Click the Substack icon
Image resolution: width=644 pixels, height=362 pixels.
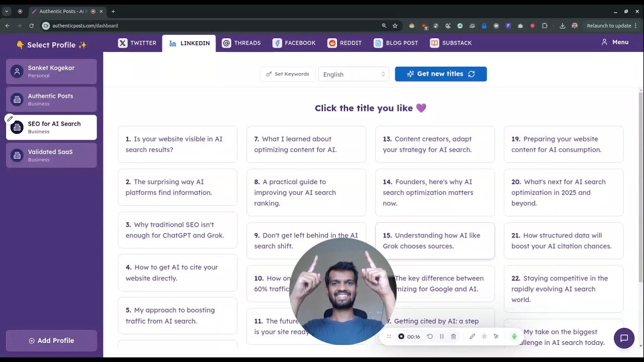[x=434, y=43]
